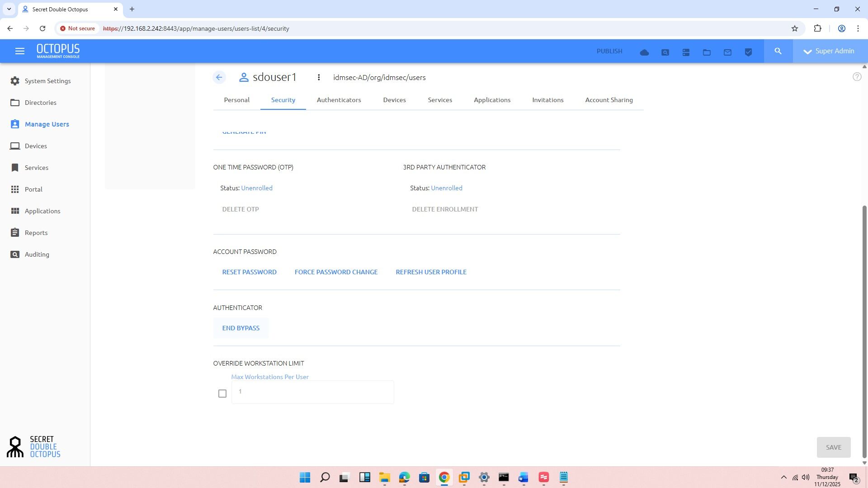Click the Auditing magnifier icon in sidebar
The width and height of the screenshot is (868, 488).
(x=15, y=254)
